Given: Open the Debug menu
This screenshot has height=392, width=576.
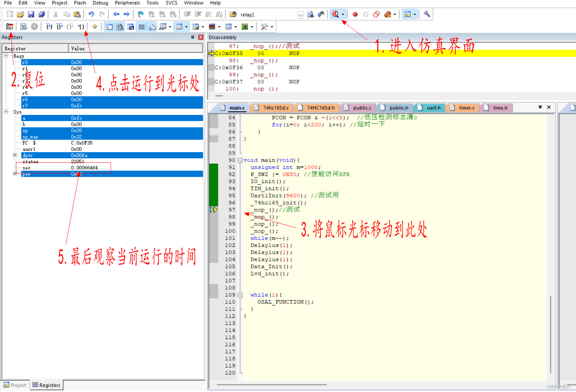Looking at the screenshot, I should click(x=100, y=3).
